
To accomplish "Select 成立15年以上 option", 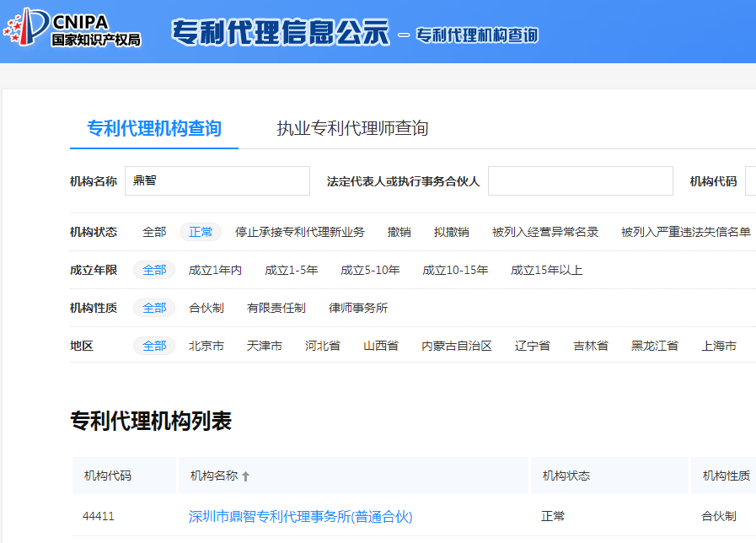I will (x=546, y=270).
